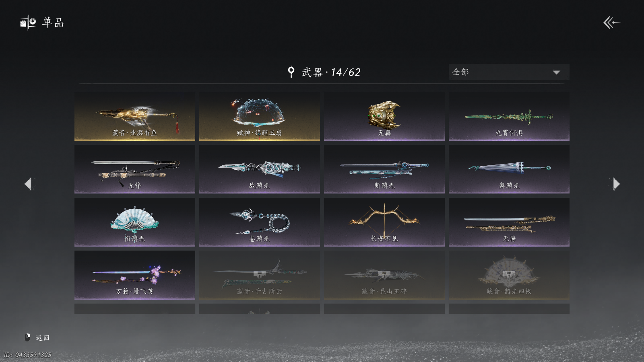This screenshot has height=362, width=644.
Task: Choose the 无羁 golden weapon
Action: coord(384,116)
